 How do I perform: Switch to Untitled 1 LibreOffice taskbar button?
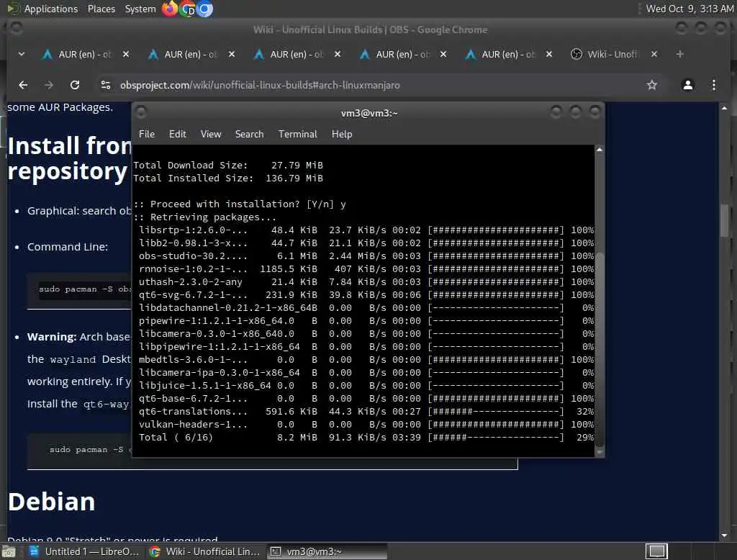click(x=84, y=551)
